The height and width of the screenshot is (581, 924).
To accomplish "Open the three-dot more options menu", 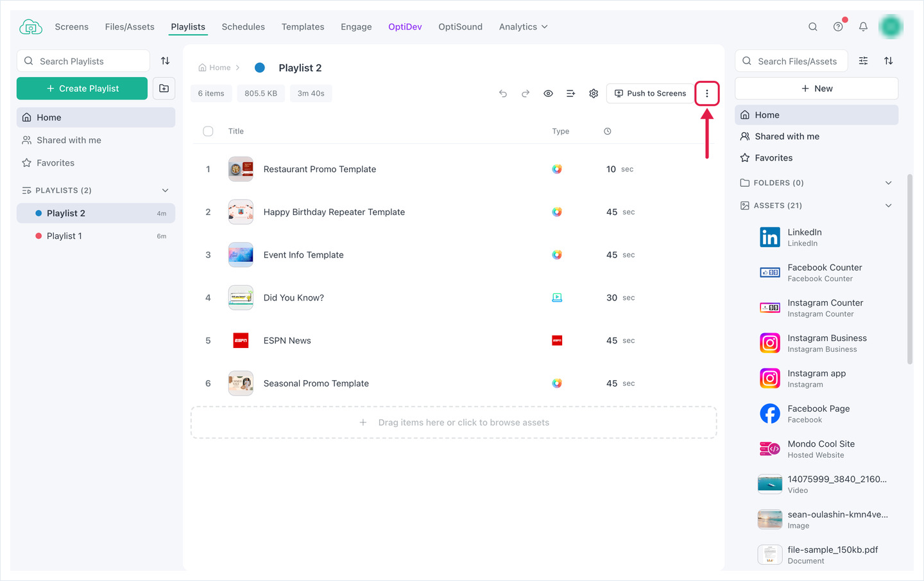I will coord(707,94).
